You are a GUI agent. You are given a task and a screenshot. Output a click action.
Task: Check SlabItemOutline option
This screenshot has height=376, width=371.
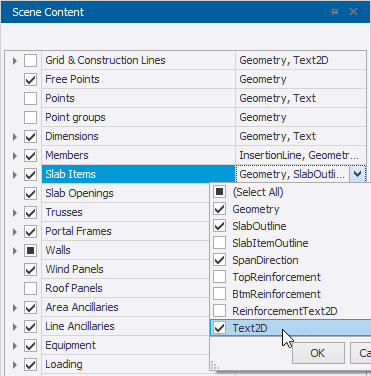[219, 243]
